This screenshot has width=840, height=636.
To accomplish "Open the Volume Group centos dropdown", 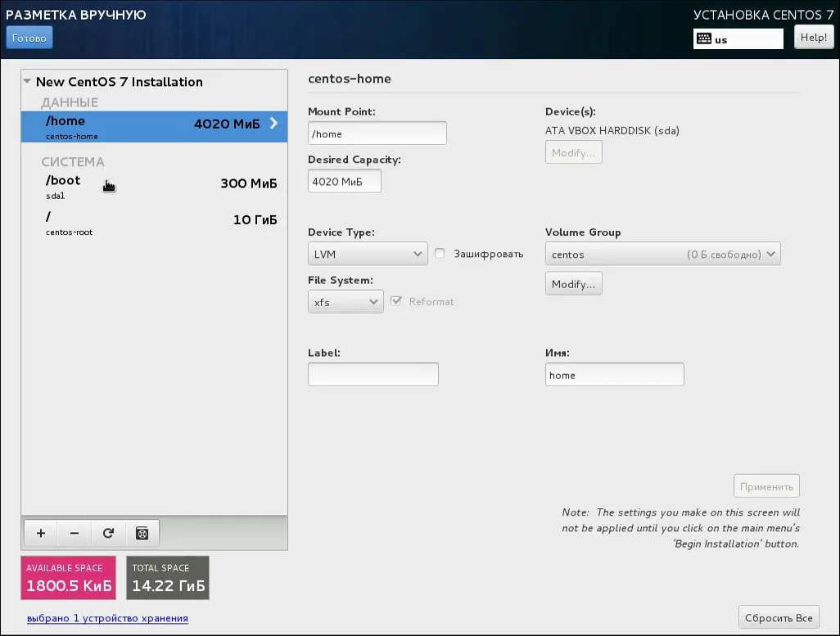I will coord(662,254).
